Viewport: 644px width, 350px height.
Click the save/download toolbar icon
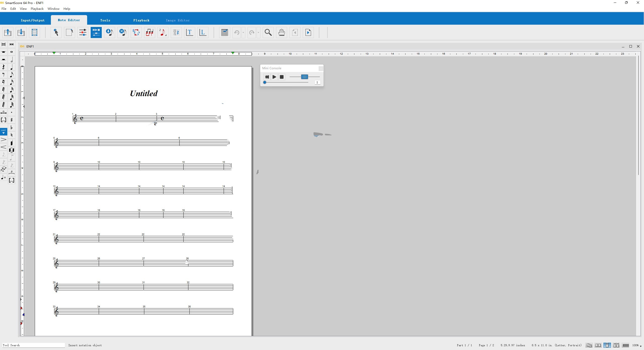pyautogui.click(x=21, y=32)
